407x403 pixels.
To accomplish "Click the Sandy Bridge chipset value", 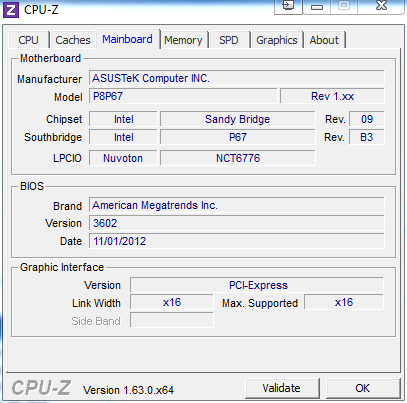I will pos(238,119).
